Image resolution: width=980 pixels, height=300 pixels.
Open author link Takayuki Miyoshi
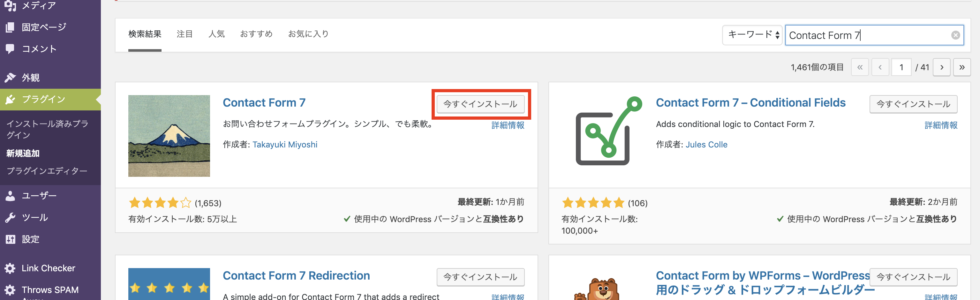coord(285,145)
